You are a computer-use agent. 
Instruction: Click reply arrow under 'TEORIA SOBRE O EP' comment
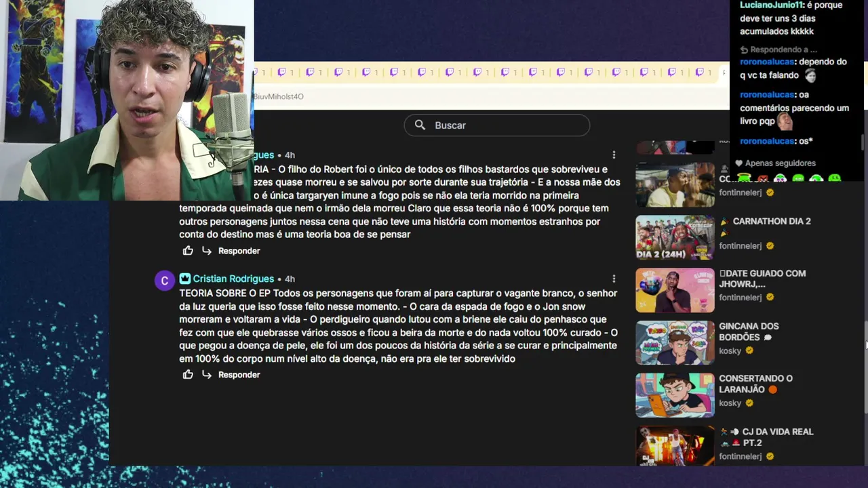207,375
